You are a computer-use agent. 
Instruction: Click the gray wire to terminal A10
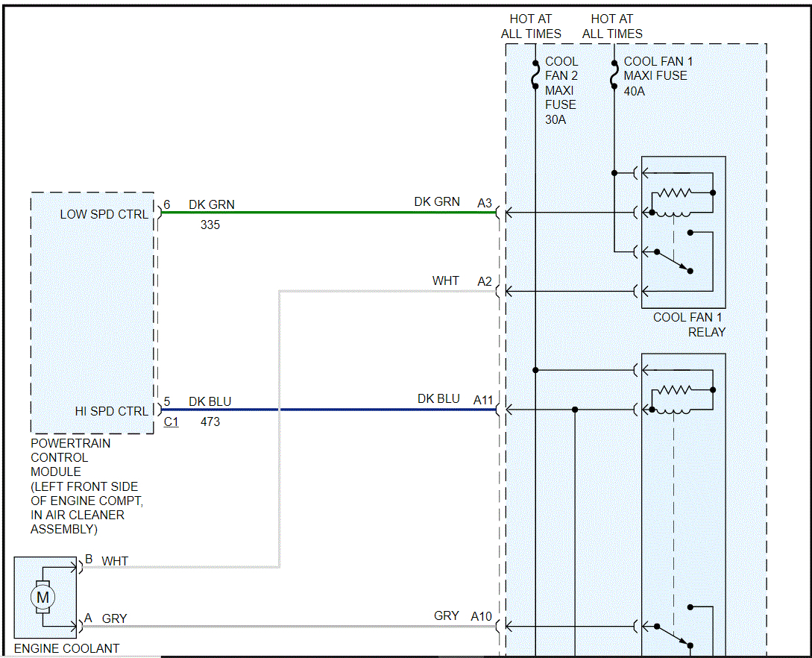(289, 627)
